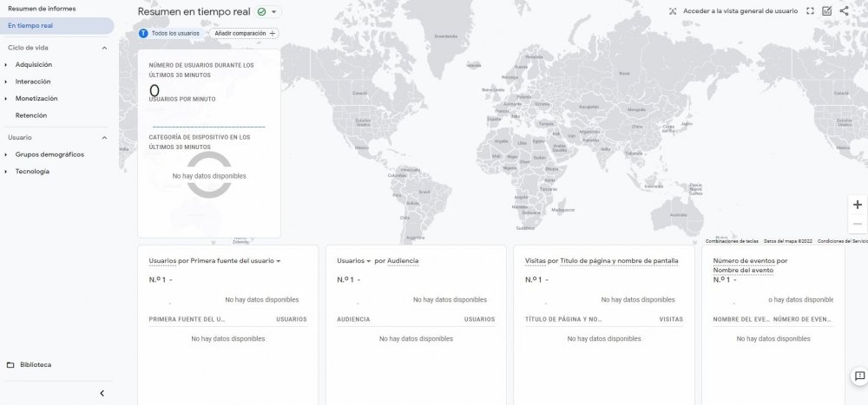Screen dimensions: 868x405
Task: Click NÚMERO DE EVEN... column header
Action: [x=803, y=319]
